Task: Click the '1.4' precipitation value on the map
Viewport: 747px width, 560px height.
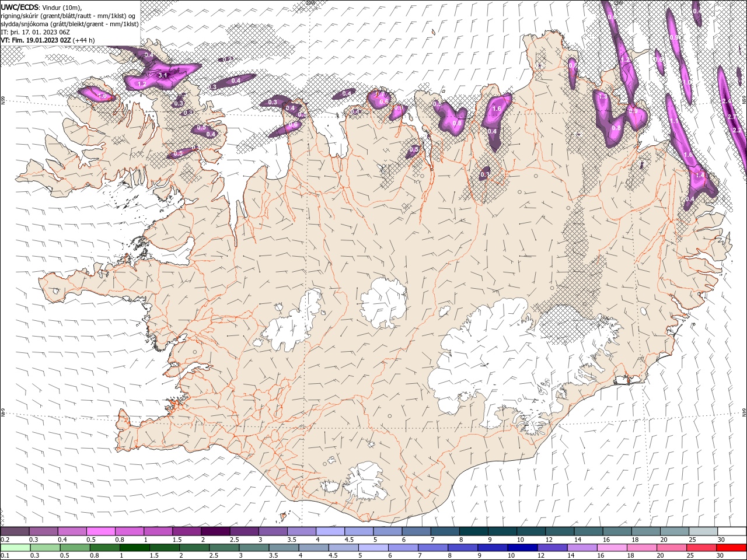Action: pos(701,174)
